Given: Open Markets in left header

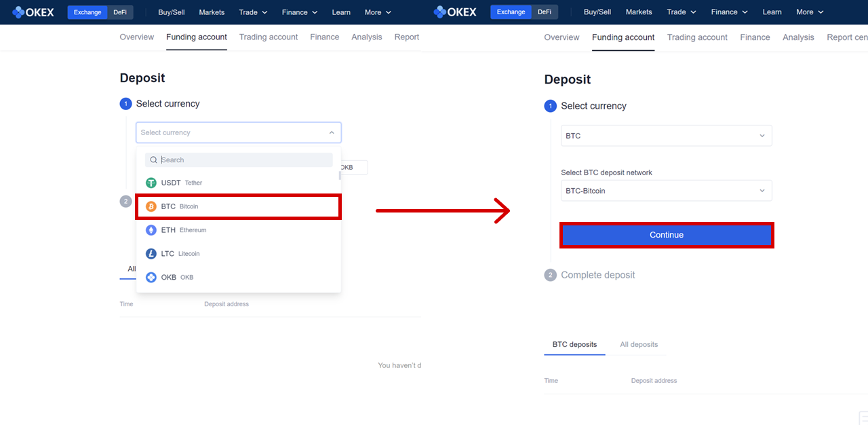Looking at the screenshot, I should [x=212, y=12].
